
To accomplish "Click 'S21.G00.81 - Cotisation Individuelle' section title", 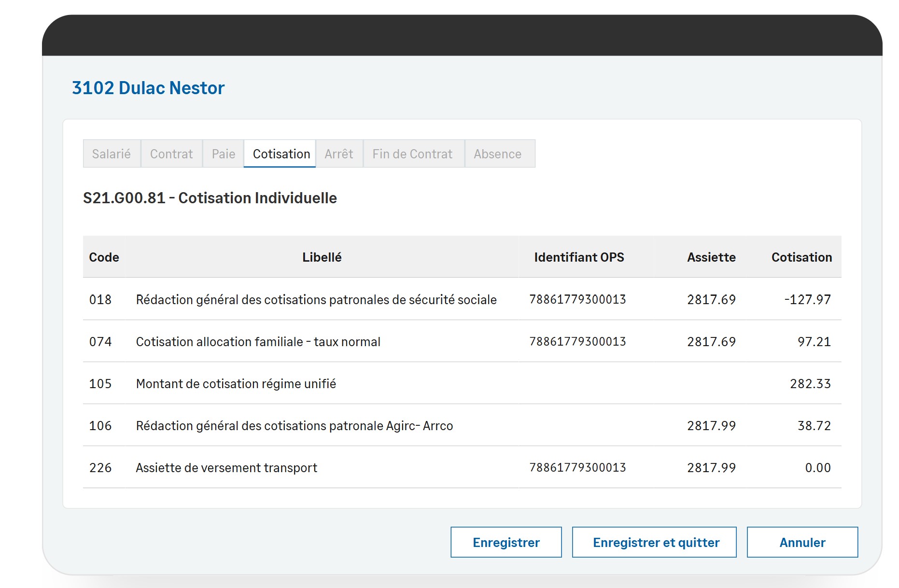I will coord(210,198).
